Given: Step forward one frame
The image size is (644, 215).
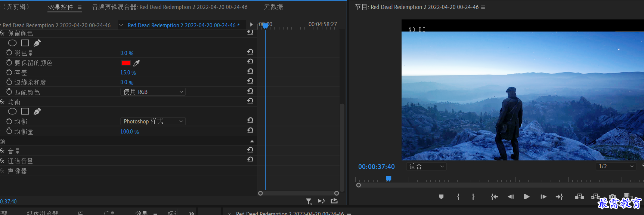Looking at the screenshot, I should [x=544, y=197].
